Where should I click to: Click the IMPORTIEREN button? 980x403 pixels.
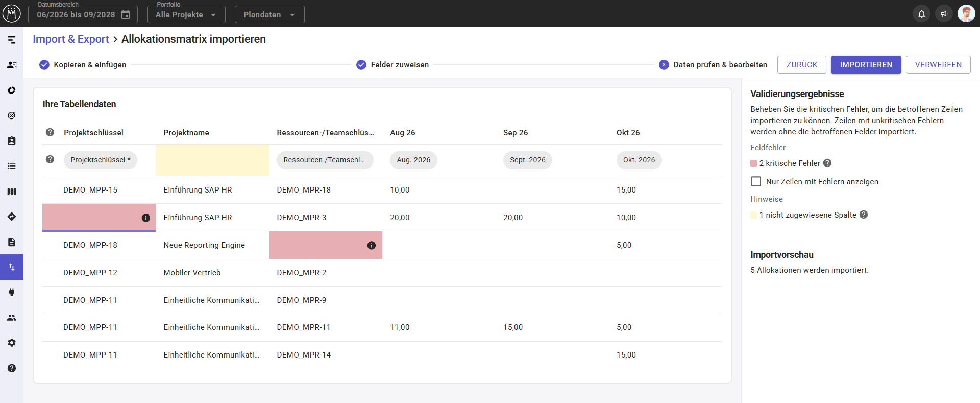[x=866, y=65]
